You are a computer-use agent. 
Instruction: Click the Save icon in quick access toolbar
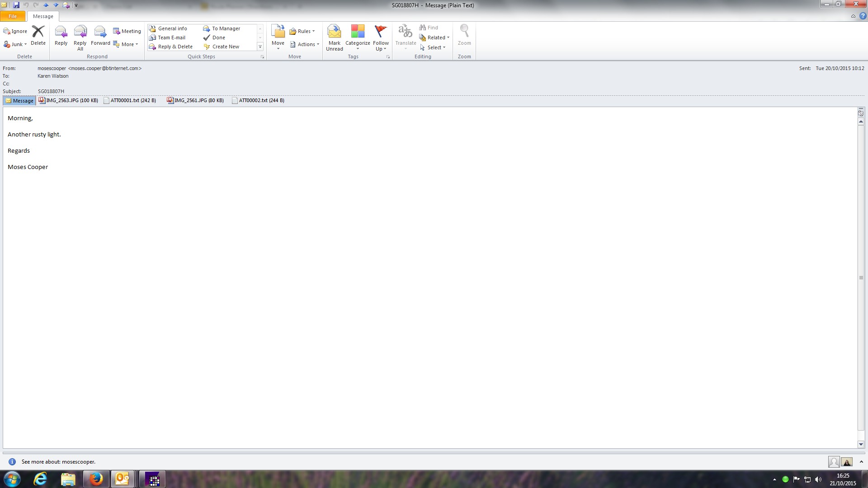pyautogui.click(x=16, y=5)
